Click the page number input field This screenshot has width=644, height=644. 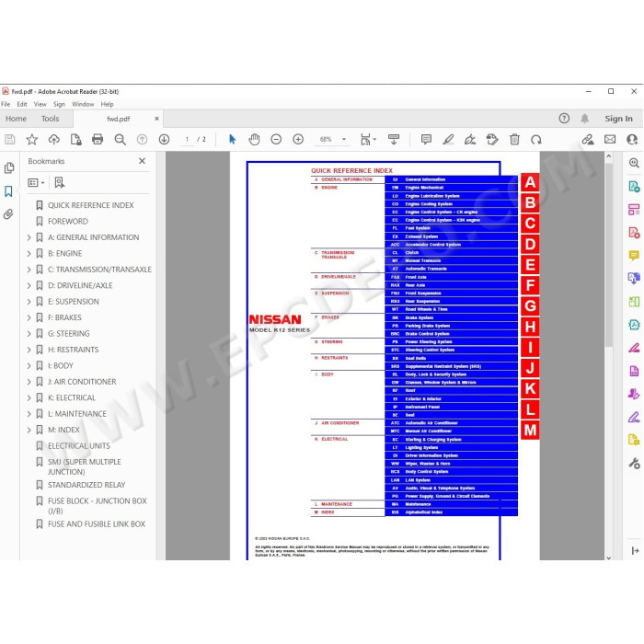(187, 140)
